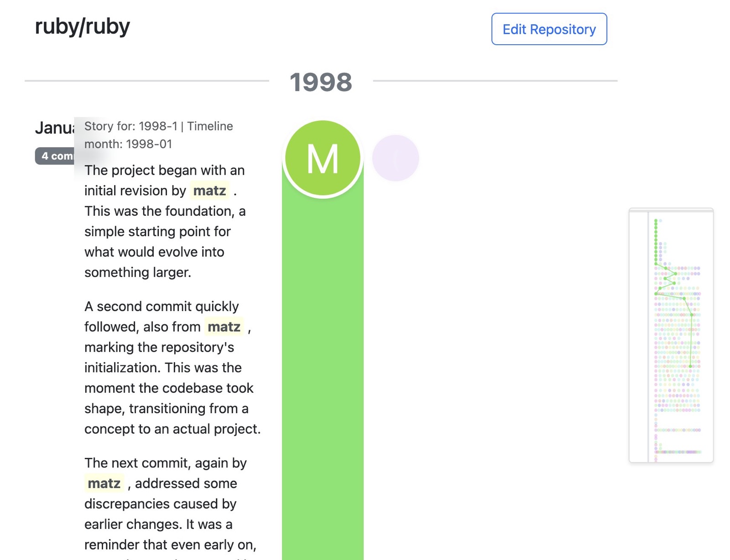Click the January month label
The image size is (730, 560).
click(x=55, y=128)
